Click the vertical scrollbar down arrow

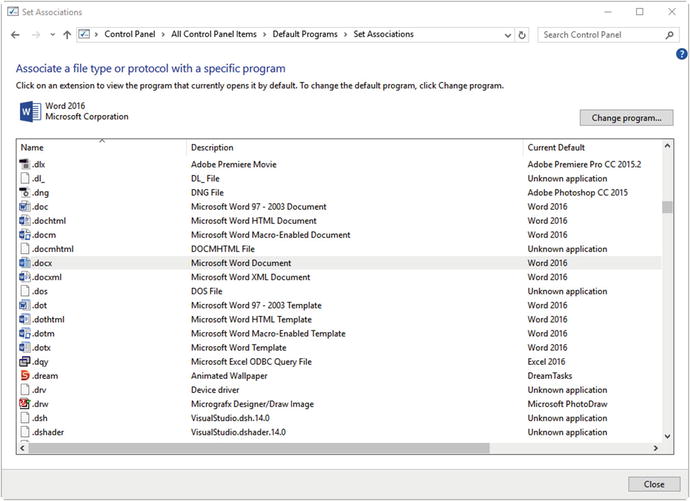click(x=667, y=436)
